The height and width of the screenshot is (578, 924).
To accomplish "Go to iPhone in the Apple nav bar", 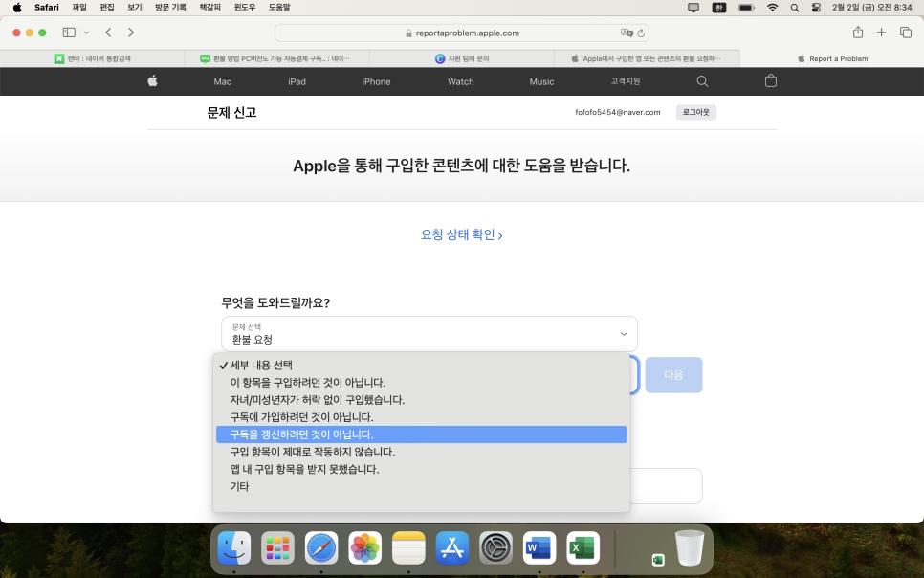I will point(376,81).
